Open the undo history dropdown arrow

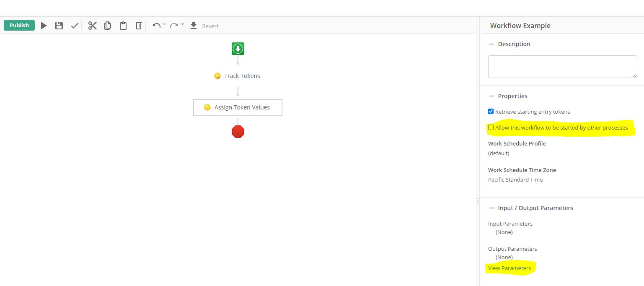164,24
